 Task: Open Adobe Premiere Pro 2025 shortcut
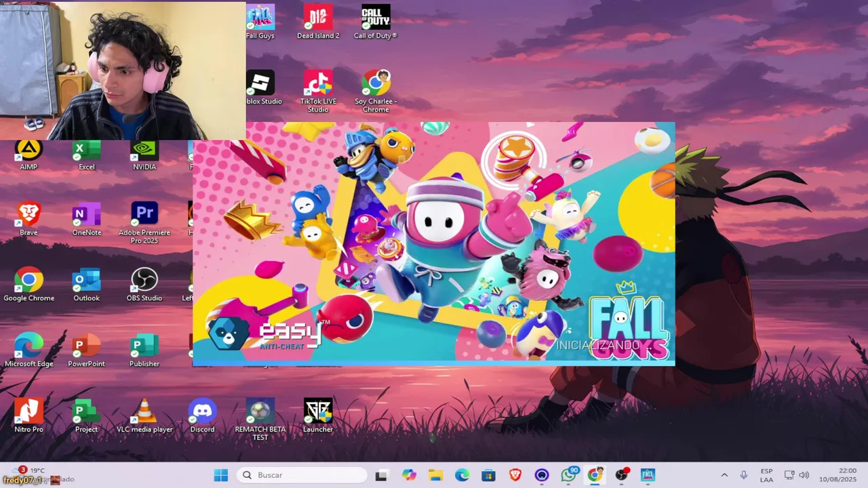pyautogui.click(x=144, y=223)
